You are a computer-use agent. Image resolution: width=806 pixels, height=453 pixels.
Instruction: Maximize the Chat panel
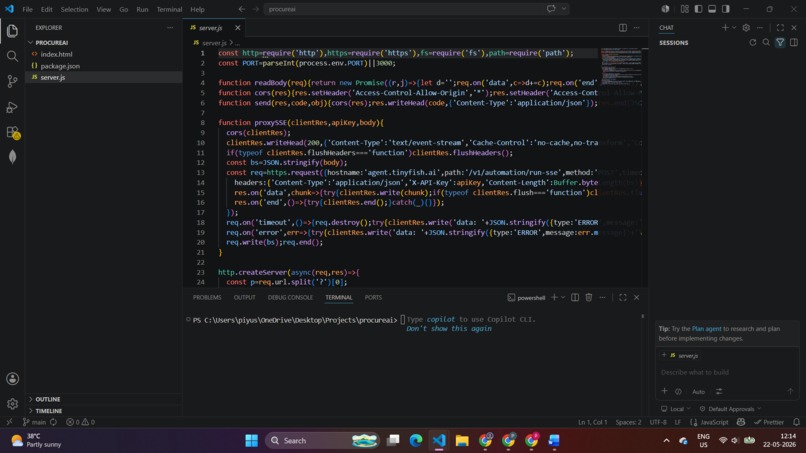click(780, 28)
